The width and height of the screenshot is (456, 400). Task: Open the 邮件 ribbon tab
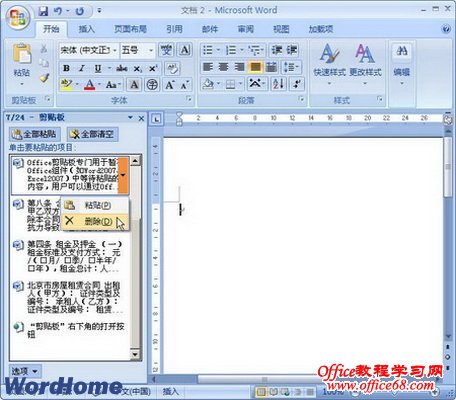pyautogui.click(x=210, y=29)
